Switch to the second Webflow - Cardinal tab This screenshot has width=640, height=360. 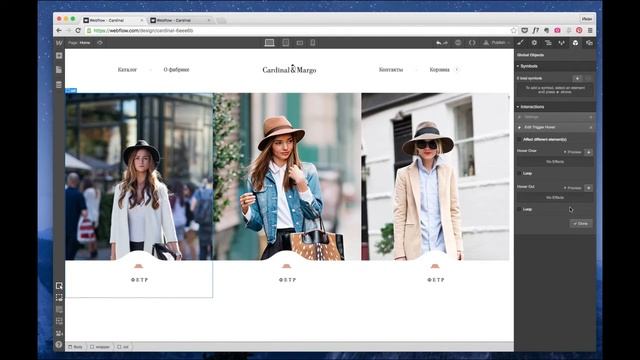click(180, 20)
